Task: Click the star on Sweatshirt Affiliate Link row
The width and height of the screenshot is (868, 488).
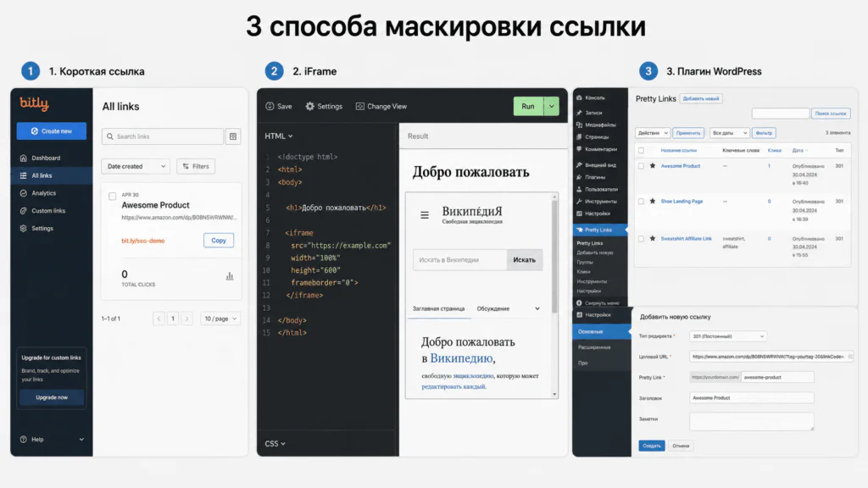Action: click(x=652, y=238)
